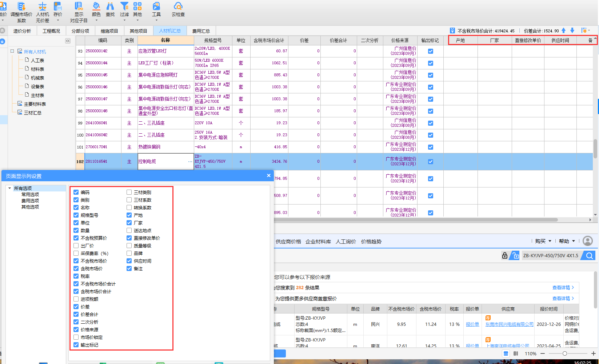
Task: Open the 过滤 filter tool
Action: pyautogui.click(x=124, y=7)
